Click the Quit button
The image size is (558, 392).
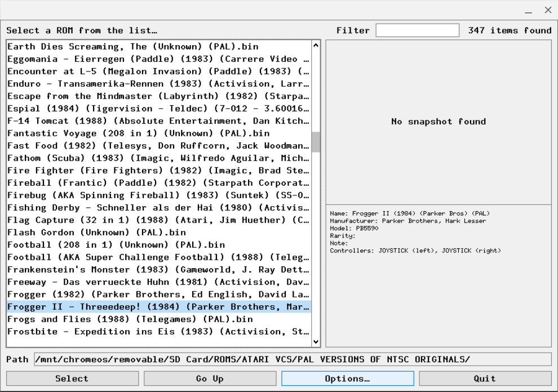pyautogui.click(x=485, y=378)
